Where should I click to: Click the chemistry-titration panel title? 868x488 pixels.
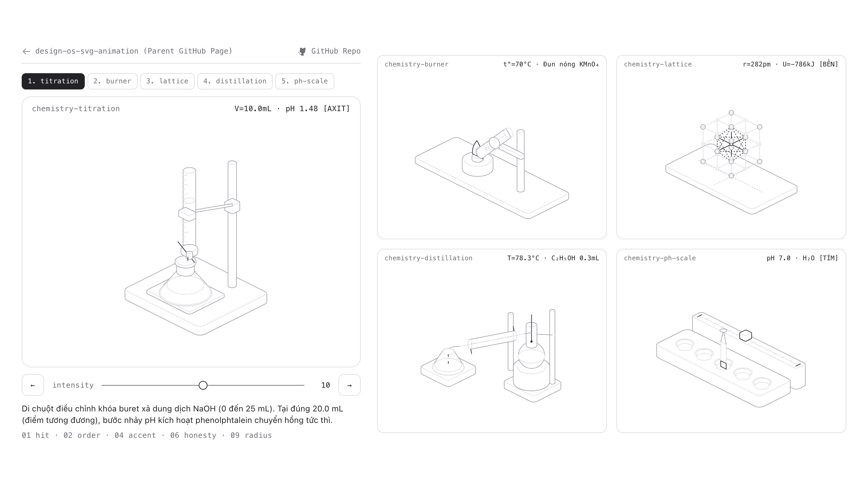click(x=76, y=109)
